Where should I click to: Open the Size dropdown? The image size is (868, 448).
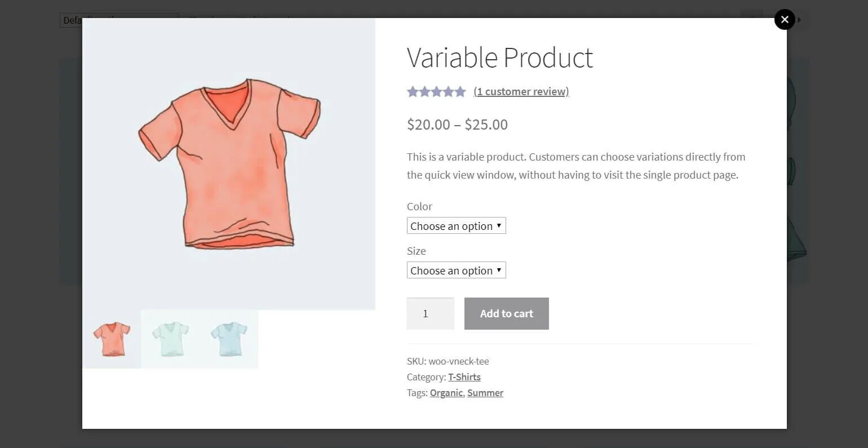pos(456,270)
